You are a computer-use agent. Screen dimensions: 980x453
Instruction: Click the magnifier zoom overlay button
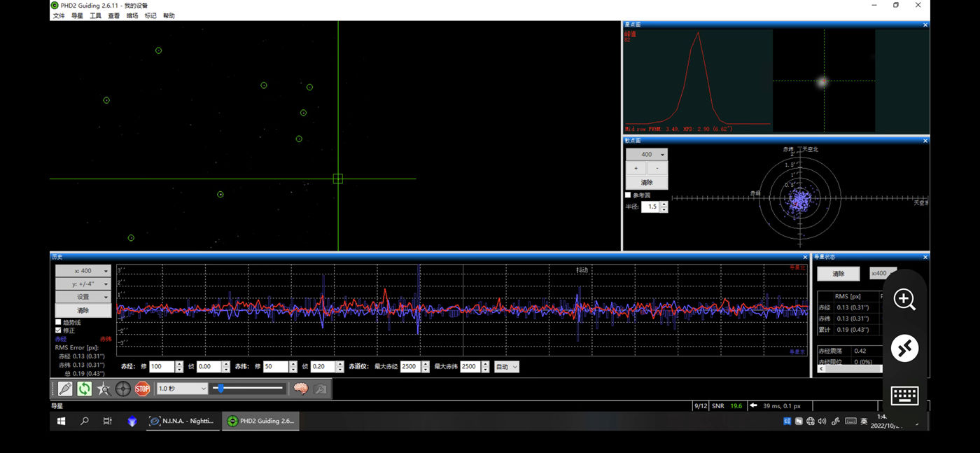[904, 300]
